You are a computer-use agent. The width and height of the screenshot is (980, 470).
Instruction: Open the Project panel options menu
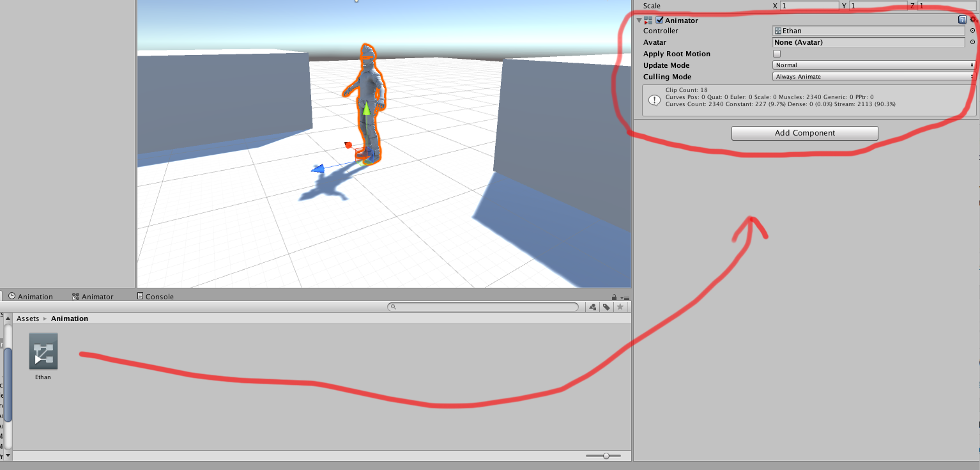click(x=625, y=297)
